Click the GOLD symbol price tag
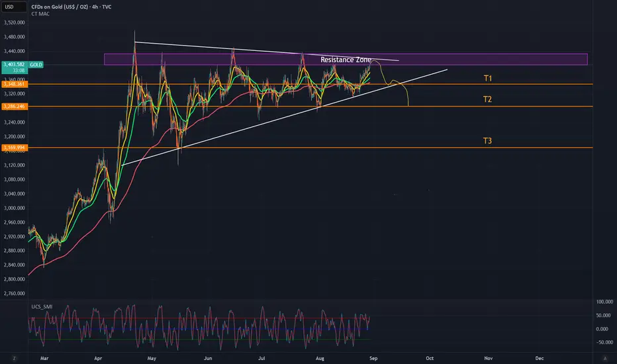The height and width of the screenshot is (364, 617). 36,65
